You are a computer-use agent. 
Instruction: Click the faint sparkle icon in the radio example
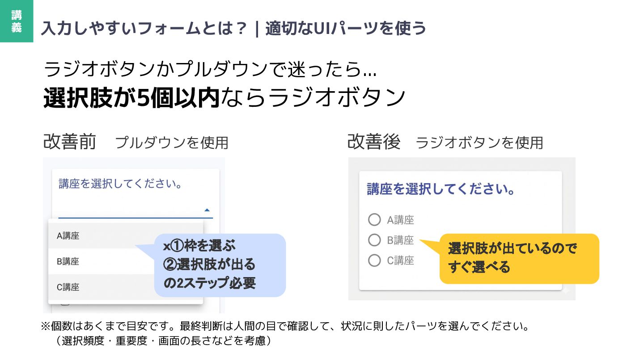pos(565,291)
